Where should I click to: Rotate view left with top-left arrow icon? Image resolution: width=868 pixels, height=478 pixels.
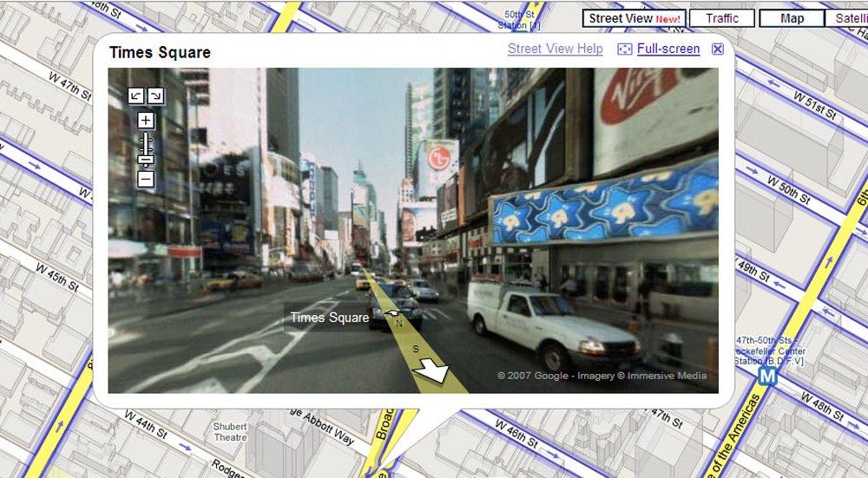pos(135,95)
